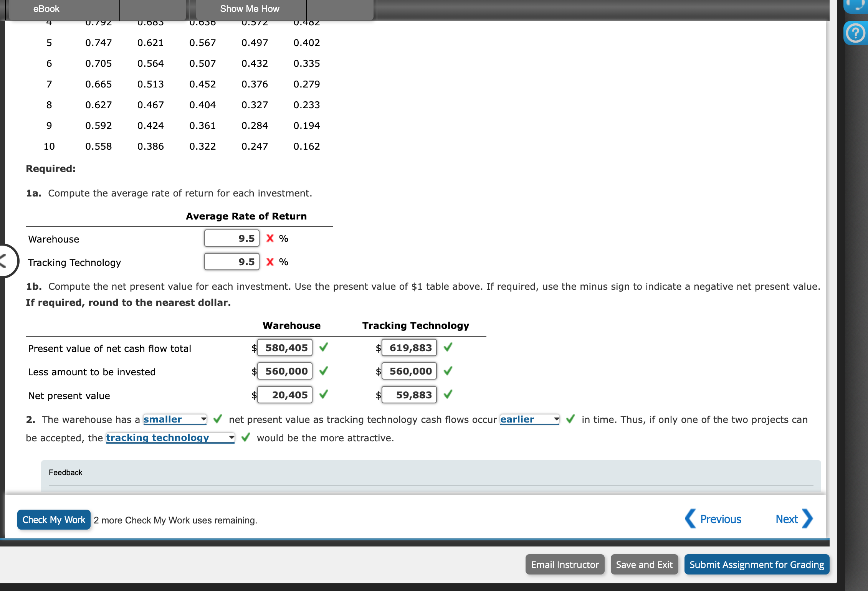
Task: Open the chat support icon at top right
Action: coord(856,5)
